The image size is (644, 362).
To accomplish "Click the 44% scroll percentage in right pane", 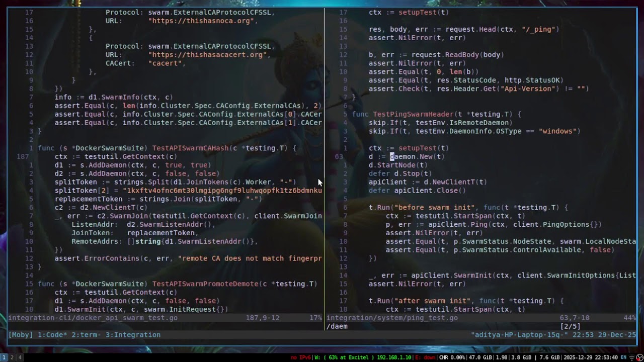I will point(629,318).
